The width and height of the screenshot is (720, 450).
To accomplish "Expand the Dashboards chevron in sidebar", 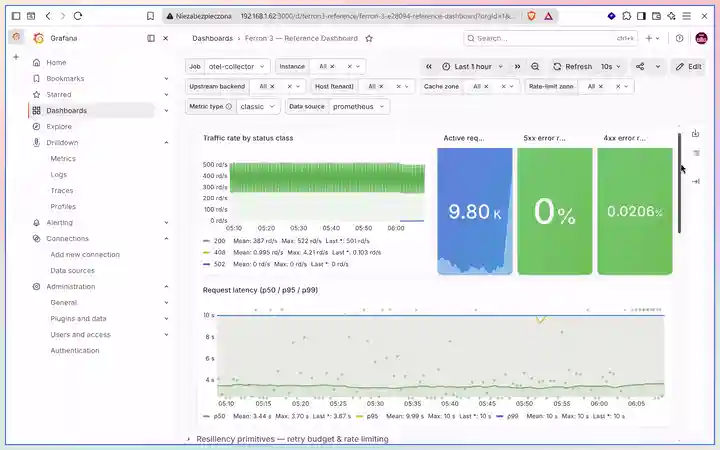I will [166, 111].
